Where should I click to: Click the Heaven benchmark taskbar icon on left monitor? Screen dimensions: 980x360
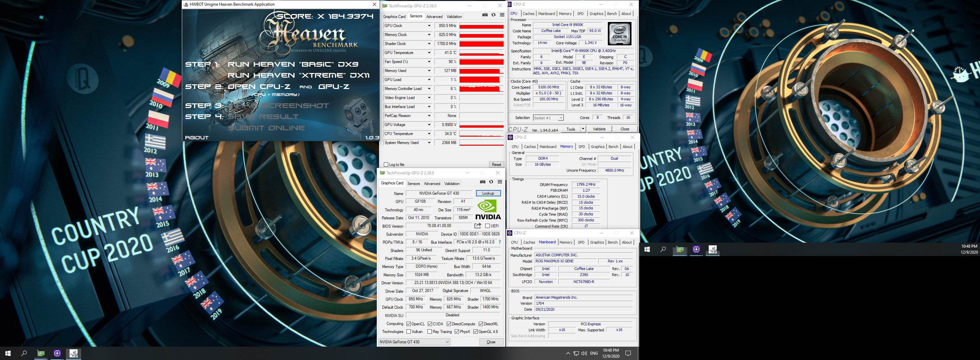(74, 353)
